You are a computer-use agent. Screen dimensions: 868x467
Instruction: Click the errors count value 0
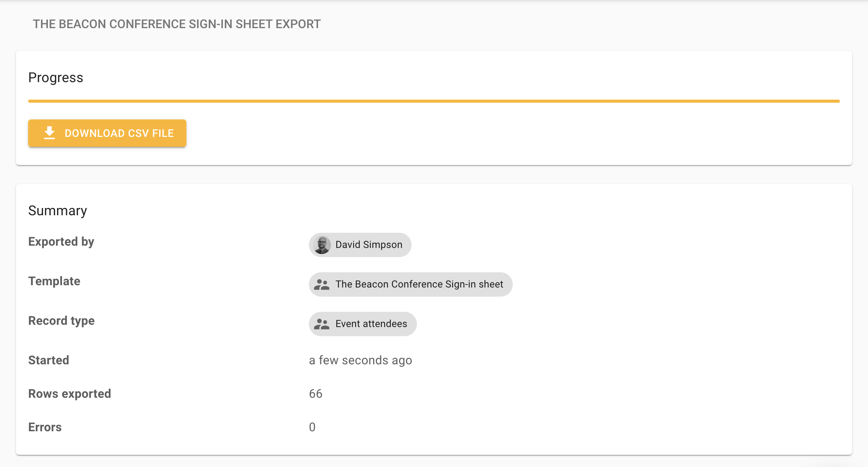pyautogui.click(x=312, y=427)
